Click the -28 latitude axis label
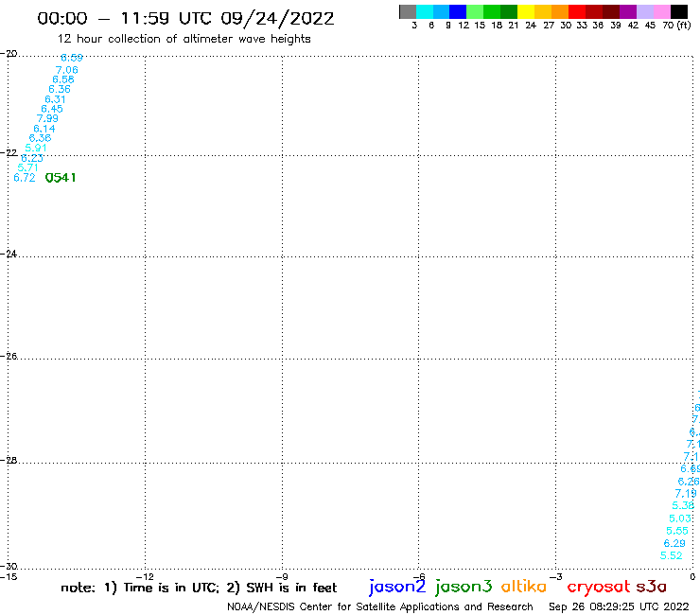Image resolution: width=700 pixels, height=615 pixels. (9, 460)
